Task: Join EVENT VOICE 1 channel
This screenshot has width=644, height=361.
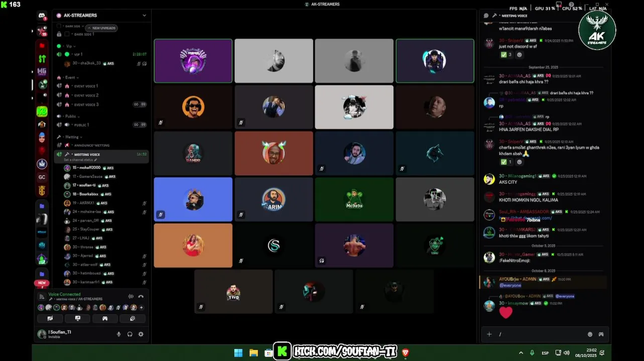Action: 102,86
